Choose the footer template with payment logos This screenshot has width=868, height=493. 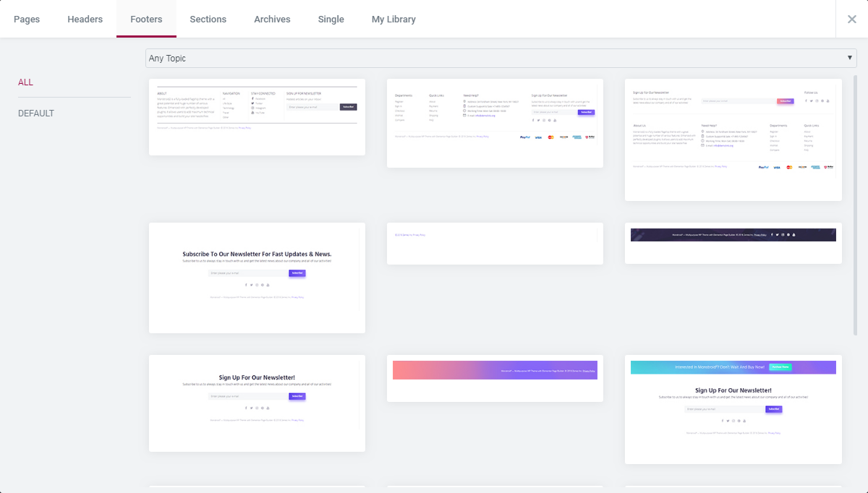tap(495, 124)
